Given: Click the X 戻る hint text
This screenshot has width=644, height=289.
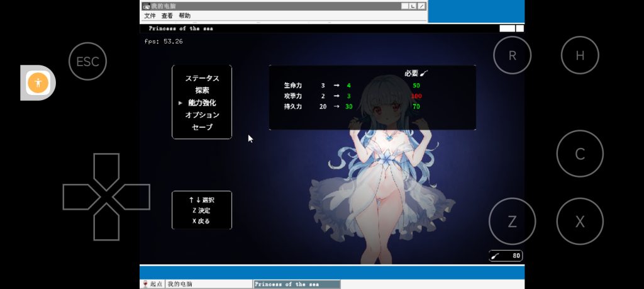Looking at the screenshot, I should click(x=202, y=221).
